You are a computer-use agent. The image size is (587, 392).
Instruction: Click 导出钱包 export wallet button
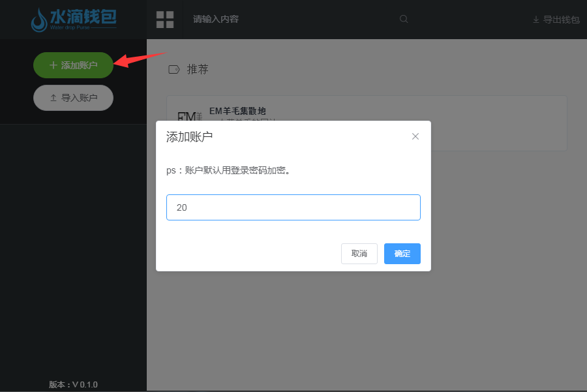(x=556, y=20)
